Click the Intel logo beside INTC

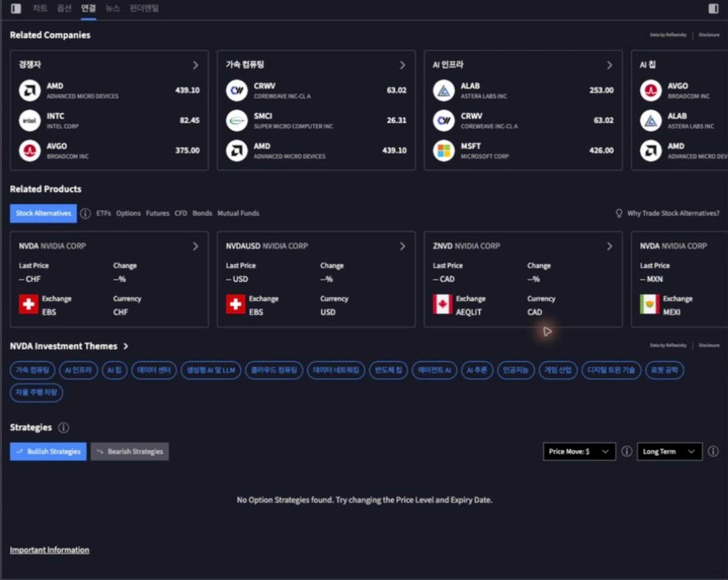tap(30, 121)
